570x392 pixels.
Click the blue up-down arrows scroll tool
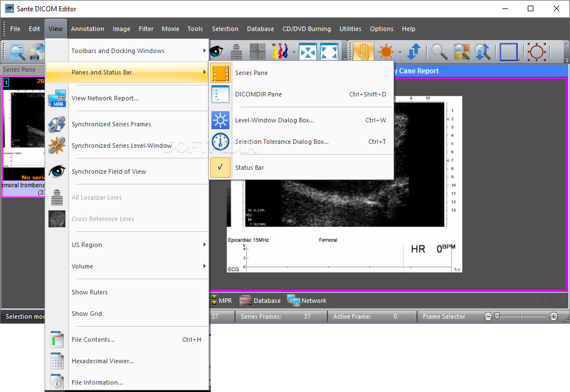pos(414,52)
